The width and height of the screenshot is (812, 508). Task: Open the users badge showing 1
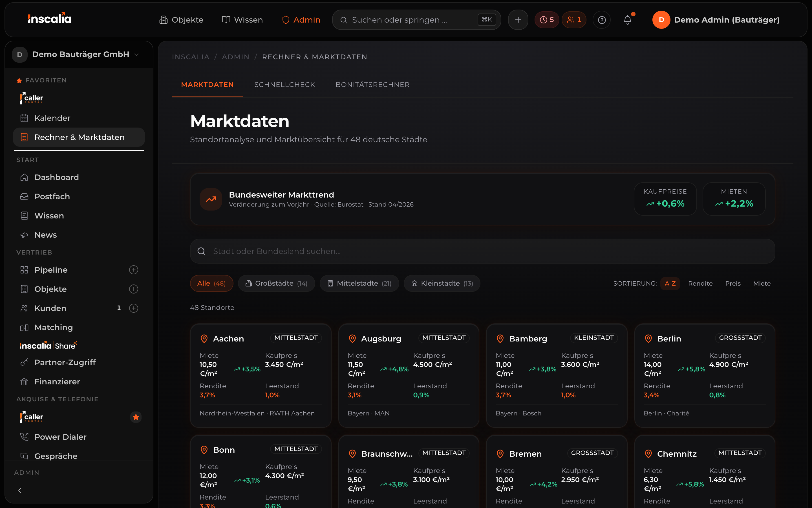pos(574,20)
